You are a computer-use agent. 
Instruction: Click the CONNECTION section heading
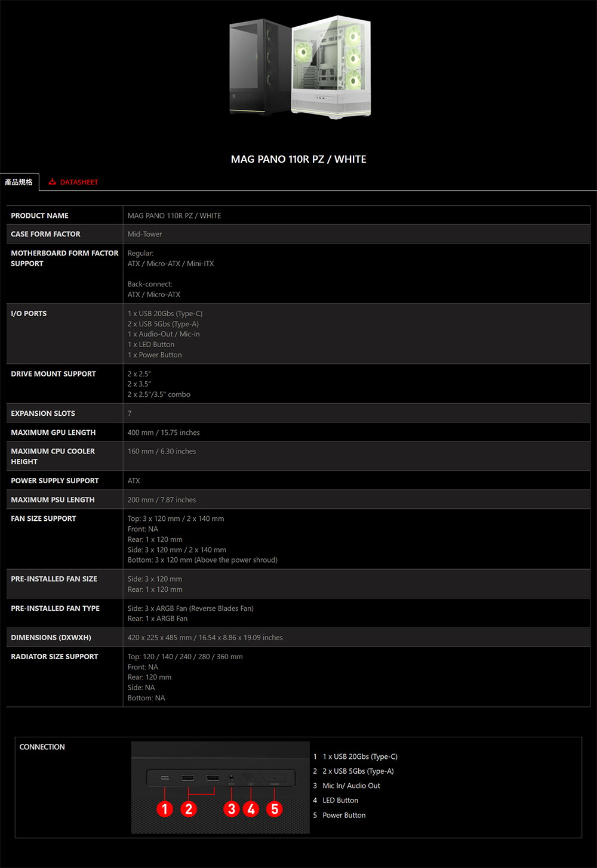click(x=42, y=747)
